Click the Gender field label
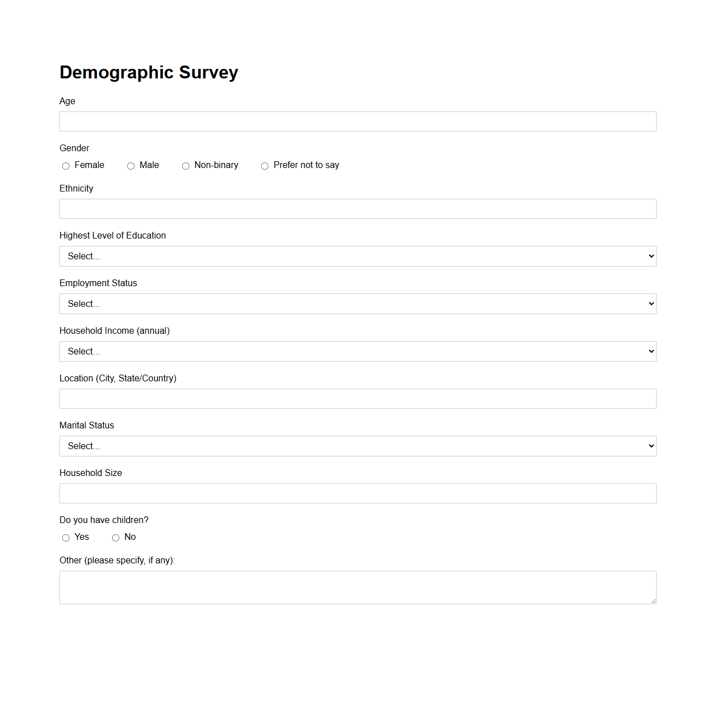The width and height of the screenshot is (716, 728). (74, 148)
